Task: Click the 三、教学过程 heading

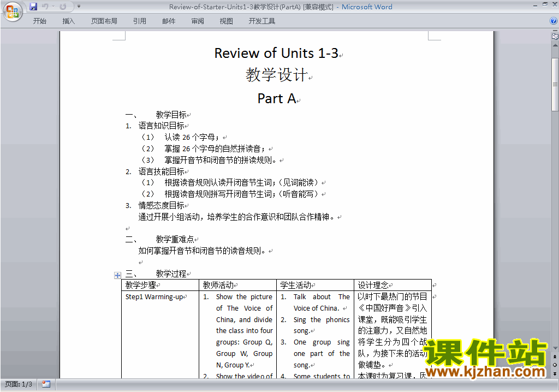Action: tap(156, 274)
